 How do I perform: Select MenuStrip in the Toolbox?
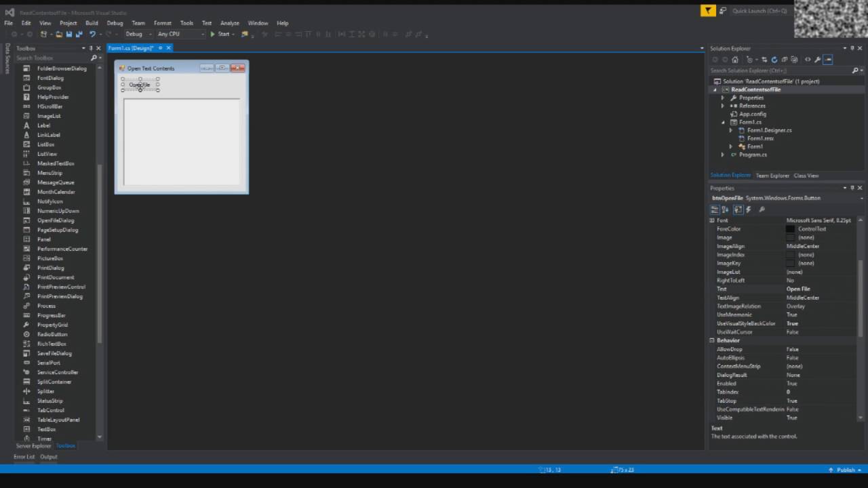pyautogui.click(x=50, y=173)
